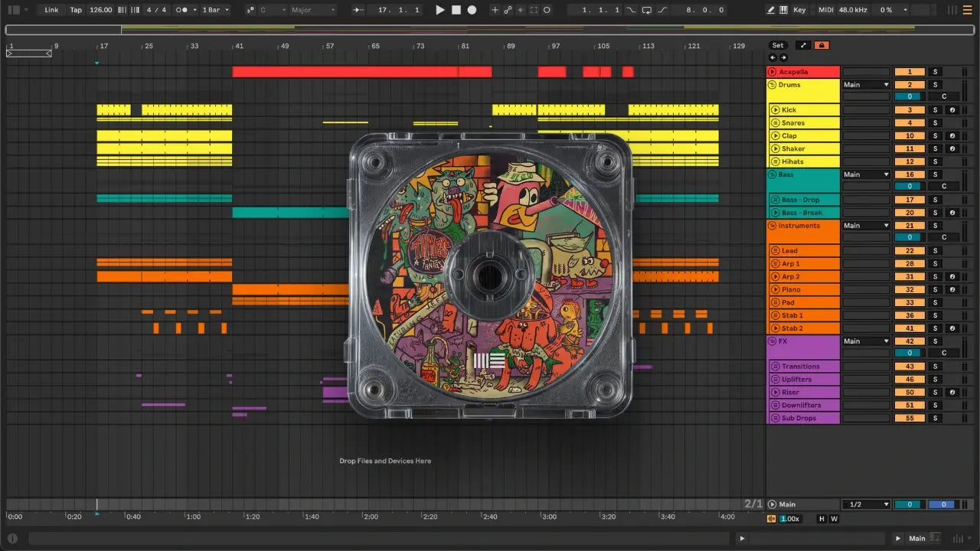Screen dimensions: 980x551
Task: Click the Lock Envelopes padlock icon
Action: pos(822,45)
